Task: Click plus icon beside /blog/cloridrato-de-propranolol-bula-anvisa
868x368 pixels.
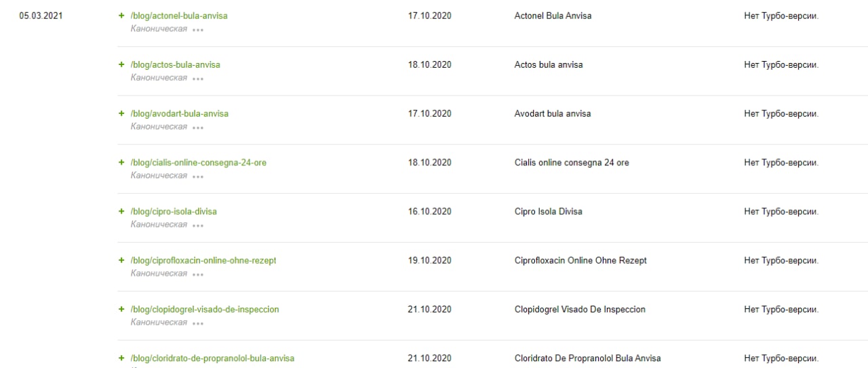Action: [121, 358]
